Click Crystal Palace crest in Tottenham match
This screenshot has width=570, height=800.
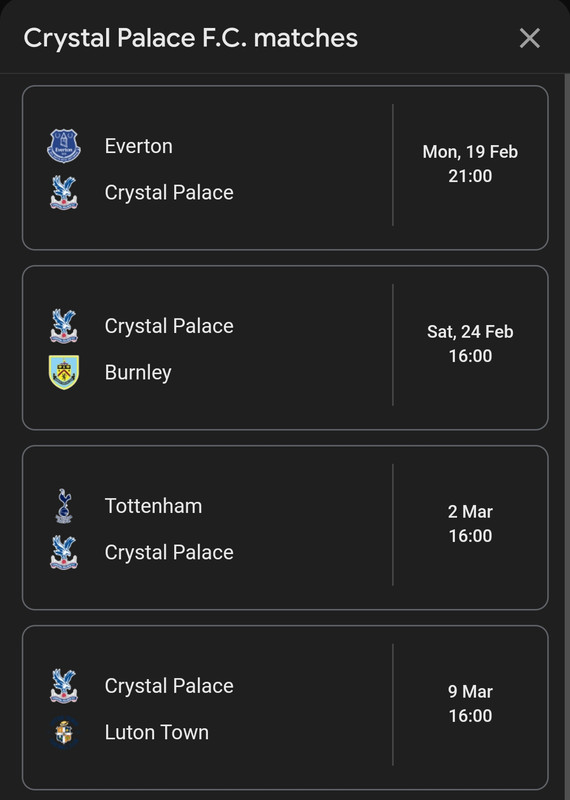64,552
